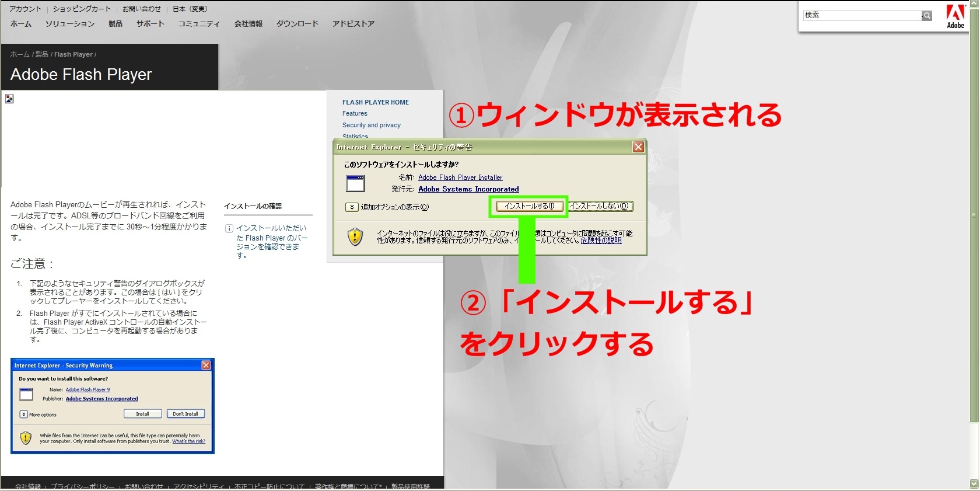
Task: Open ショッピングカート link
Action: [82, 9]
